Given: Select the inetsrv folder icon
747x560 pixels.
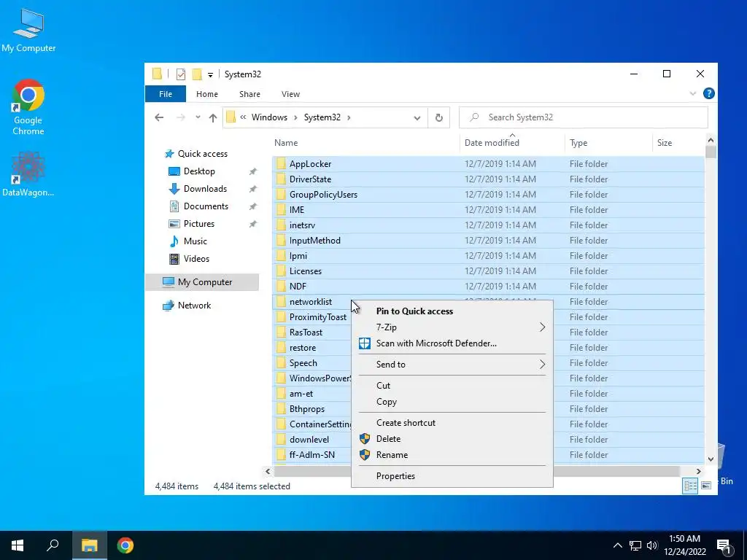Looking at the screenshot, I should 281,225.
